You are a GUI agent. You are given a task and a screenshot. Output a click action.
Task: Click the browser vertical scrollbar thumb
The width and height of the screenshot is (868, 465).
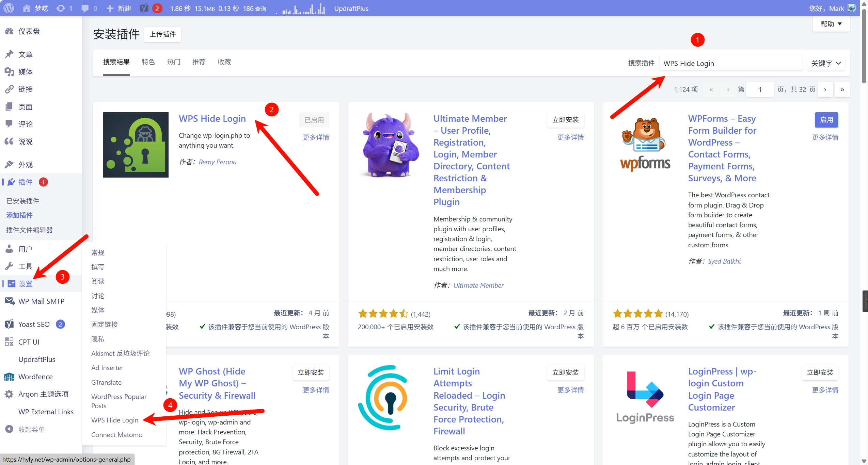pyautogui.click(x=864, y=46)
